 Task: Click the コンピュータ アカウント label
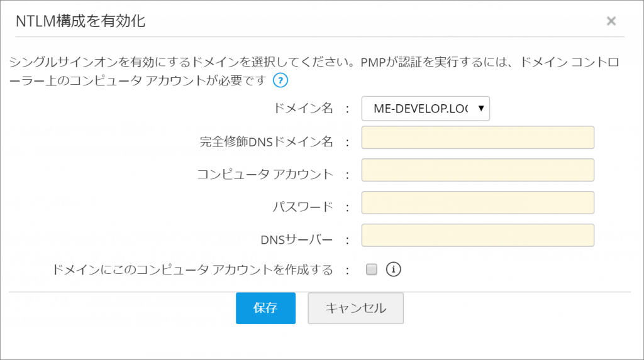click(265, 174)
